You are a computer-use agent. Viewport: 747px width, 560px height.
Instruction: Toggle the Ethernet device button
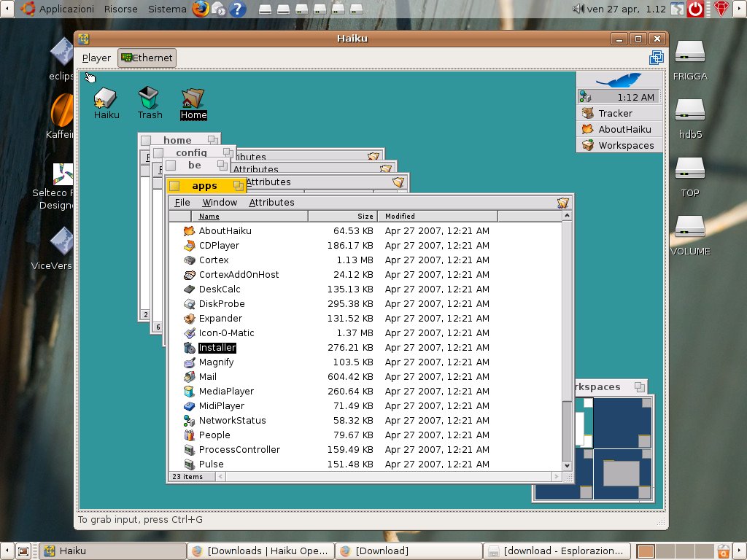click(147, 58)
